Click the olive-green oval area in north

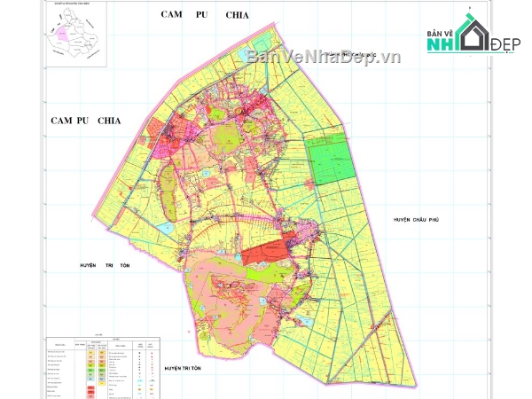[x=226, y=136]
